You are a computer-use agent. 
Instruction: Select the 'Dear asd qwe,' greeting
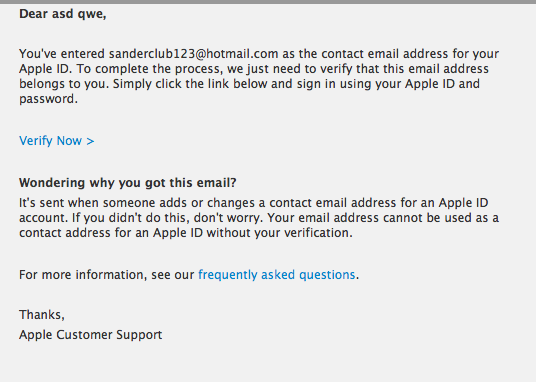pos(63,14)
